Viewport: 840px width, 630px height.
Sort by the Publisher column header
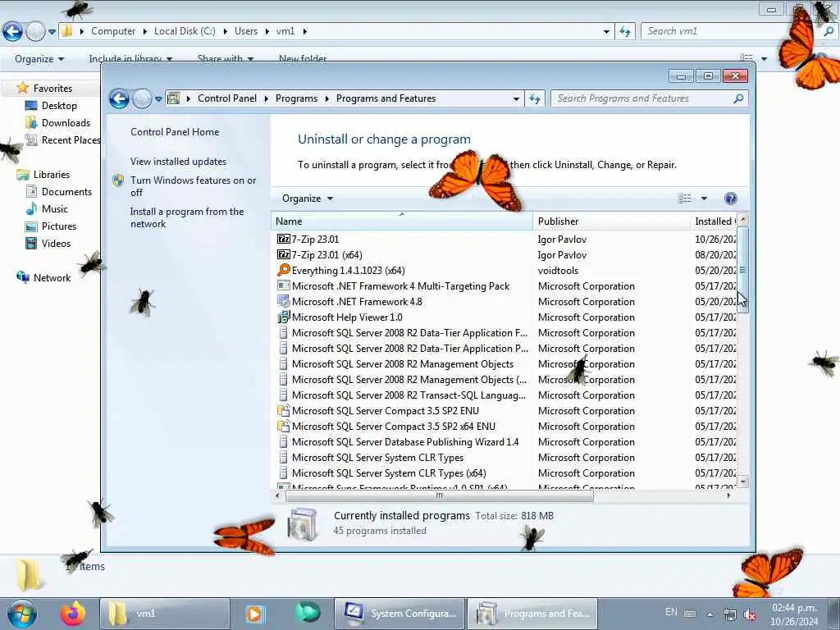click(611, 221)
